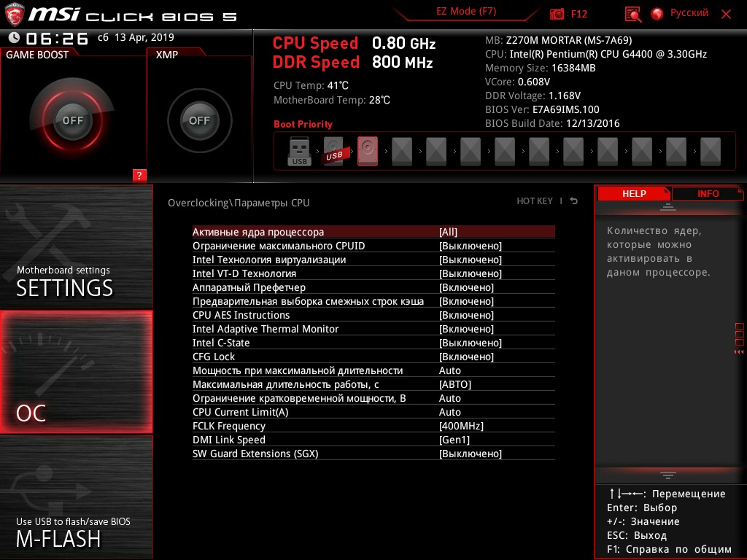Viewport: 747px width, 560px height.
Task: Click the date сб 13 Apr, 2019
Action: pos(136,37)
